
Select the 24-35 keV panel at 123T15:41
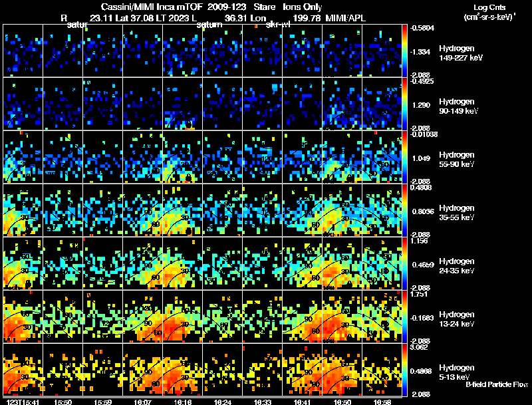[x=23, y=263]
